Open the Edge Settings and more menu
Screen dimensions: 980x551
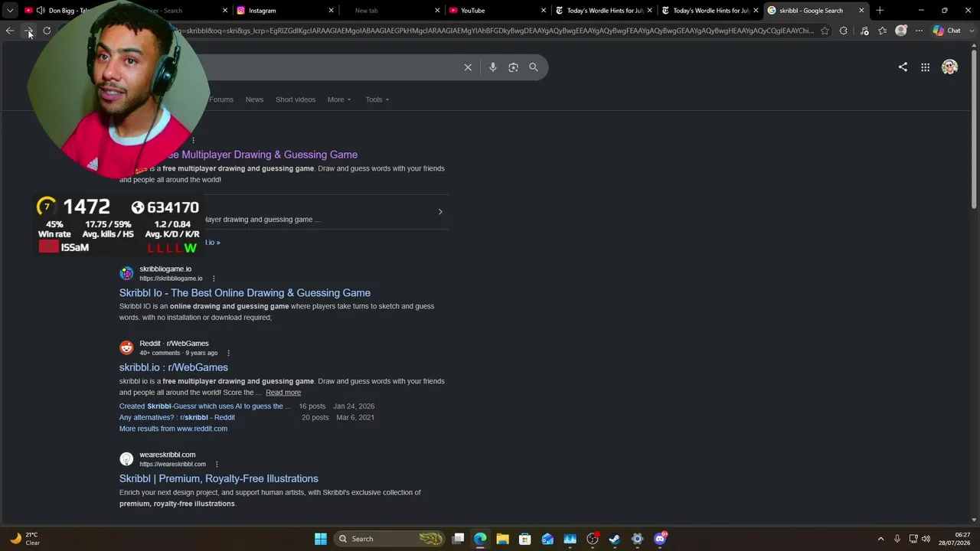click(919, 31)
